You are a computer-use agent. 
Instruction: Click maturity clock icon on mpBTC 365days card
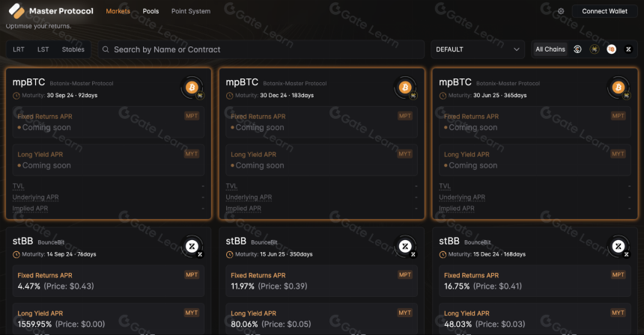[443, 96]
